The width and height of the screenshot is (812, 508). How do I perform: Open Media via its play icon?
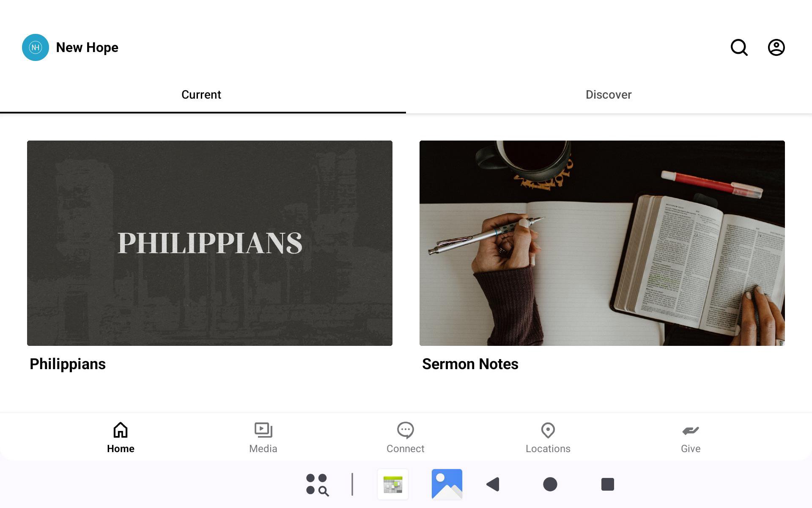pos(263,430)
